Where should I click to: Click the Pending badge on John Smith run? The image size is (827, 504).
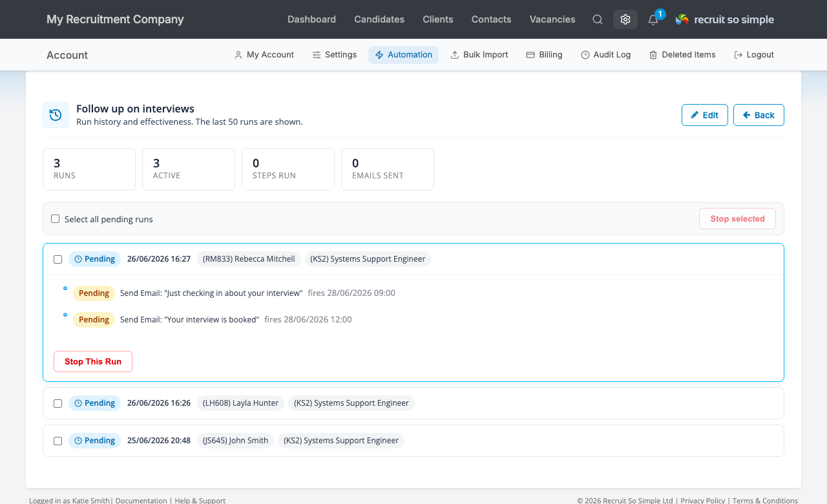(x=94, y=441)
